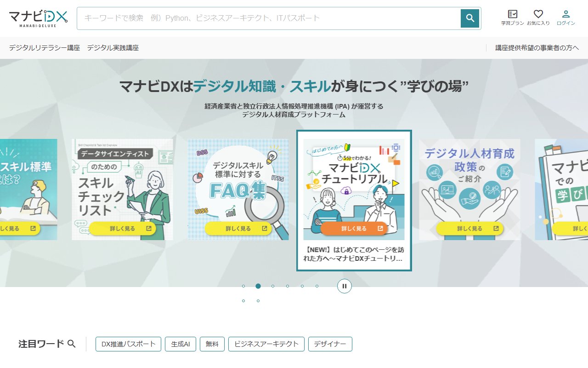This screenshot has width=588, height=368.
Task: Click 詳しく見る on FAQ集 card
Action: (238, 229)
